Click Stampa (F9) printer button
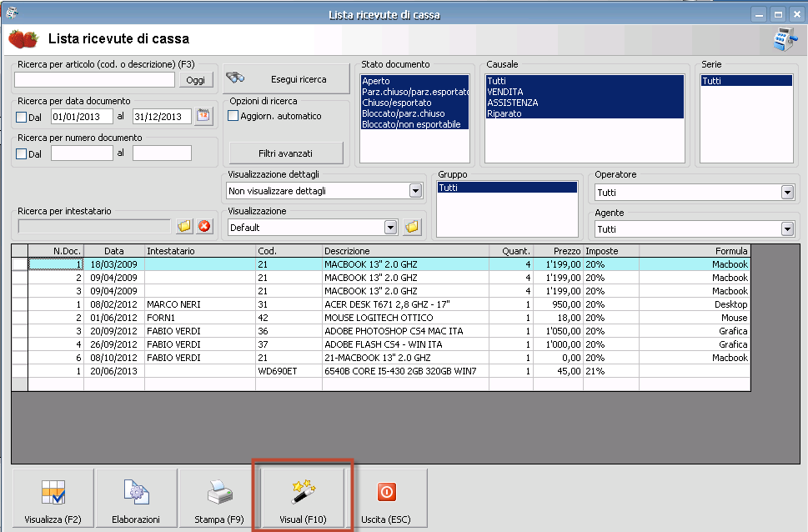The height and width of the screenshot is (532, 808). [x=219, y=498]
